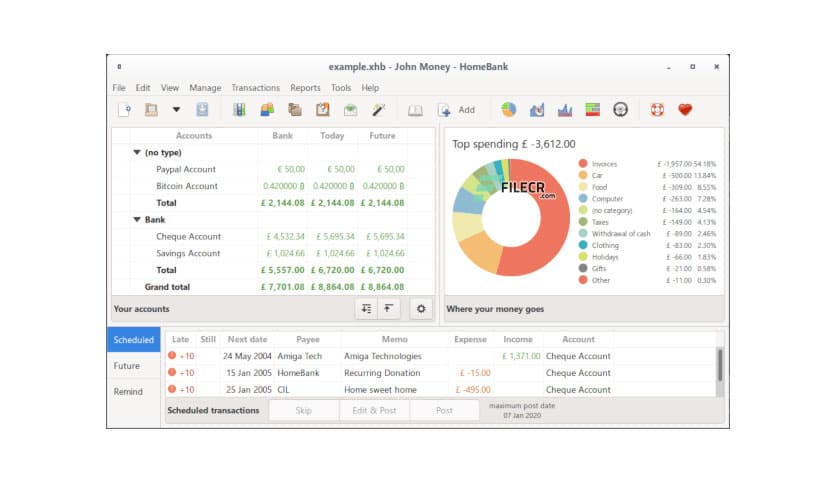Open the File menu

pyautogui.click(x=119, y=87)
